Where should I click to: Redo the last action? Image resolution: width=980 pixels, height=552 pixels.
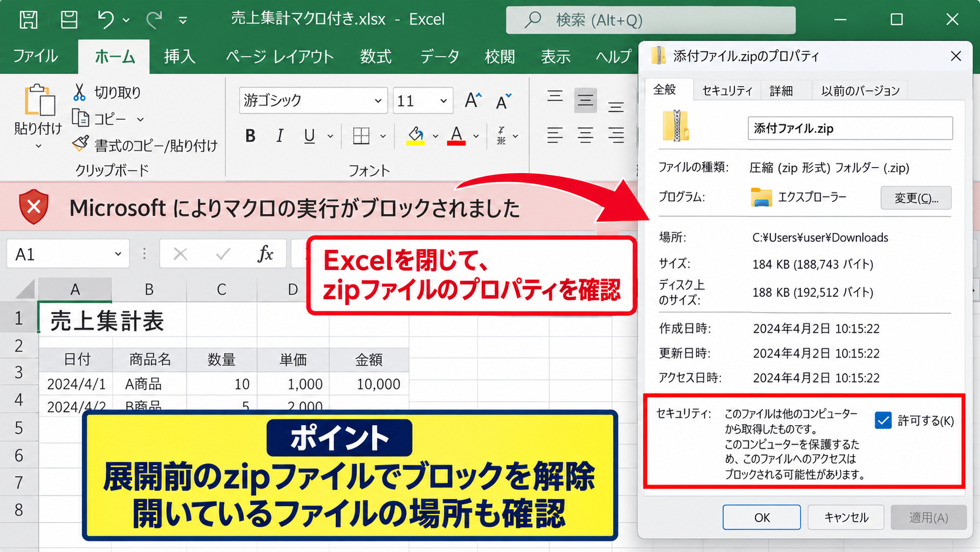click(x=154, y=19)
